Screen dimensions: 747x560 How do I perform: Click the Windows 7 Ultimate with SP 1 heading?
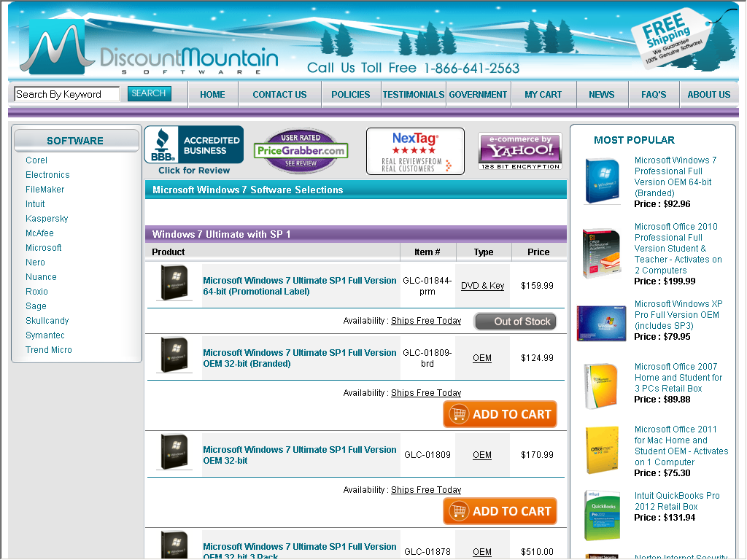(221, 234)
